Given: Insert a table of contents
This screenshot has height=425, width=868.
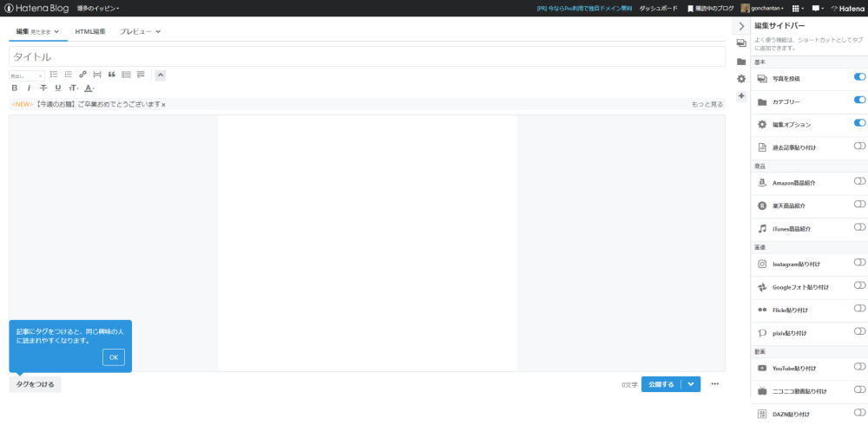Looking at the screenshot, I should click(x=126, y=74).
